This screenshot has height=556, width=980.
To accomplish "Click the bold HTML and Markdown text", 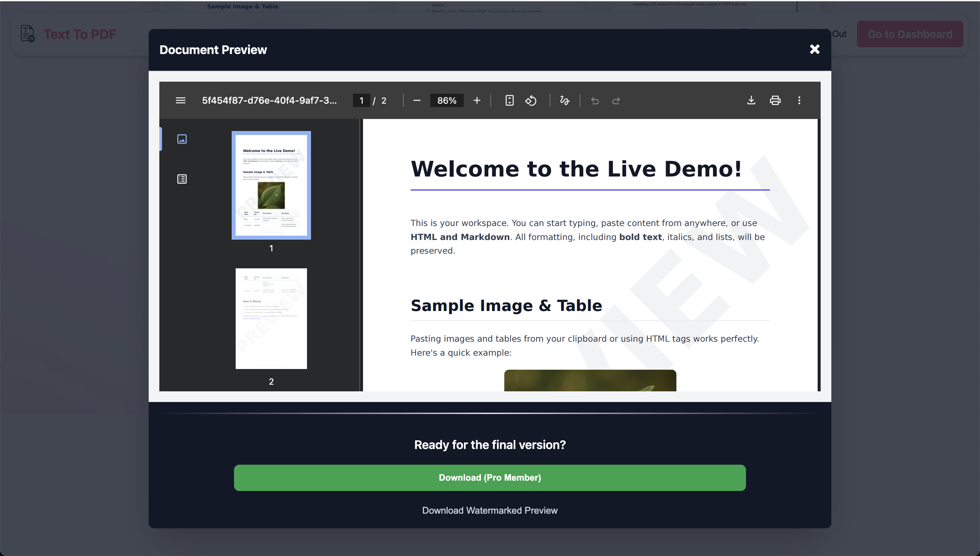I will click(x=460, y=237).
